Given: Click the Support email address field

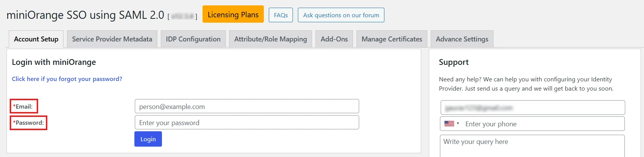Looking at the screenshot, I should (533, 108).
